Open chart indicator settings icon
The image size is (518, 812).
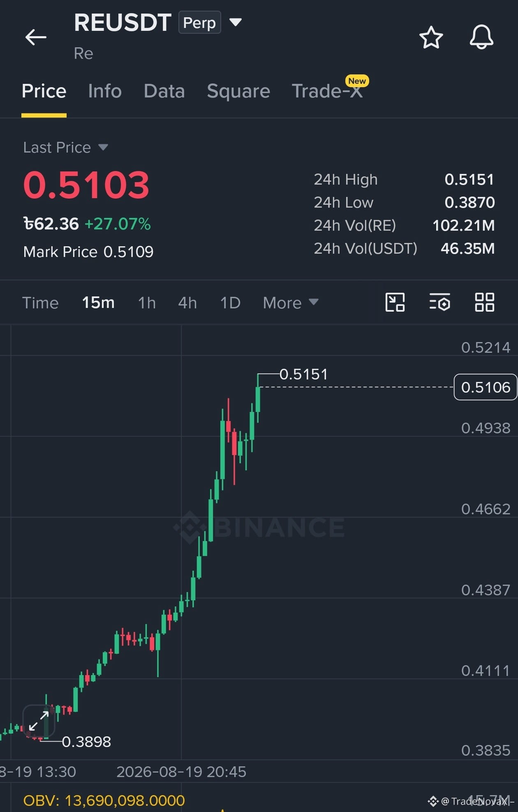click(x=439, y=302)
